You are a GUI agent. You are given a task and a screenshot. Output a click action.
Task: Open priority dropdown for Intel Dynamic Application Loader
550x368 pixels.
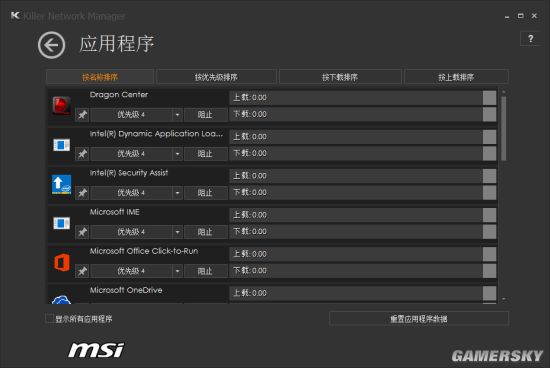177,154
